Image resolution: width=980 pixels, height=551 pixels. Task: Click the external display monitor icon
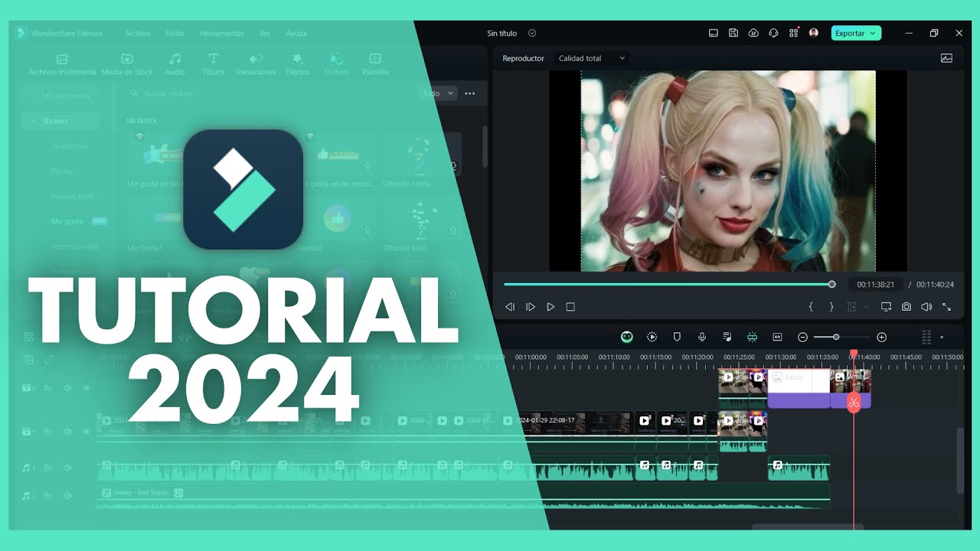coord(887,307)
